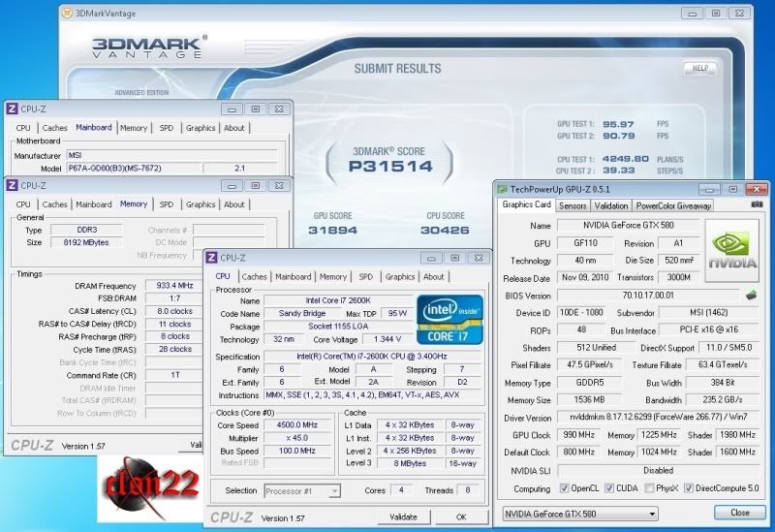The width and height of the screenshot is (775, 532).
Task: Click the Specification field i7-2600K CPU @ 3.40GHz
Action: coord(372,356)
